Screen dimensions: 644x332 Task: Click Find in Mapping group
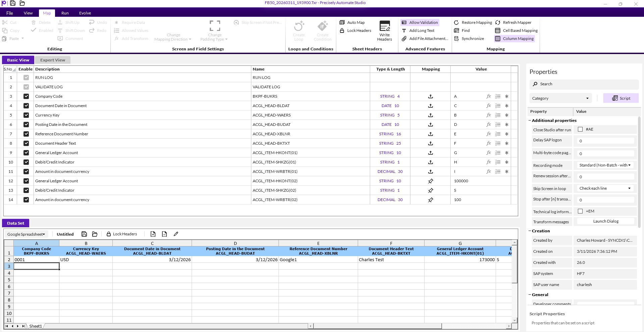[x=462, y=31]
